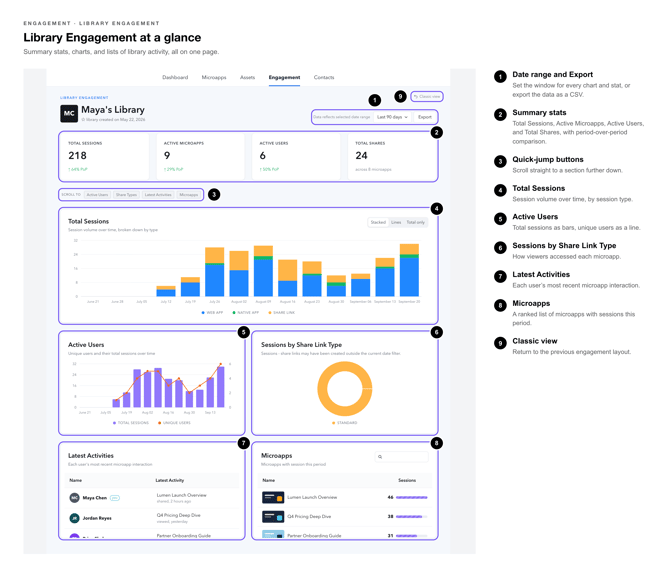Open Lumen Launch Overview microapp thumbnail
The height and width of the screenshot is (569, 670).
click(x=273, y=498)
